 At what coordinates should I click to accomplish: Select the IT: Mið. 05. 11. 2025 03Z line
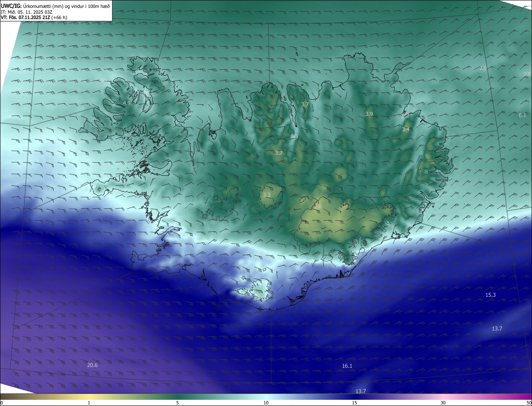coord(27,12)
